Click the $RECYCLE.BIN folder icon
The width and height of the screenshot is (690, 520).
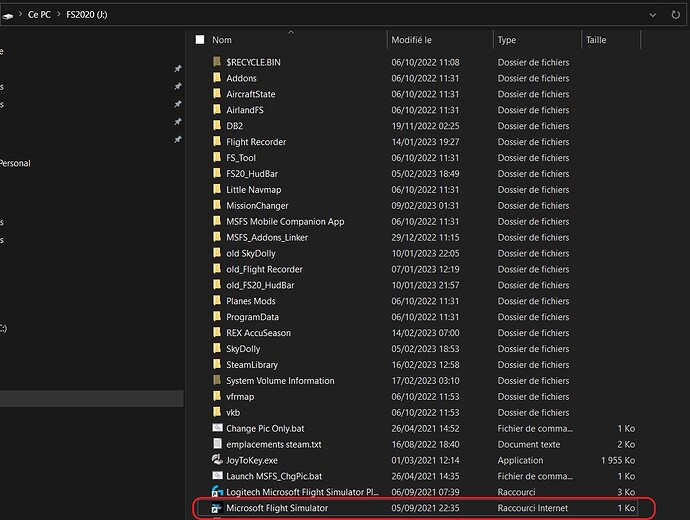[217, 62]
